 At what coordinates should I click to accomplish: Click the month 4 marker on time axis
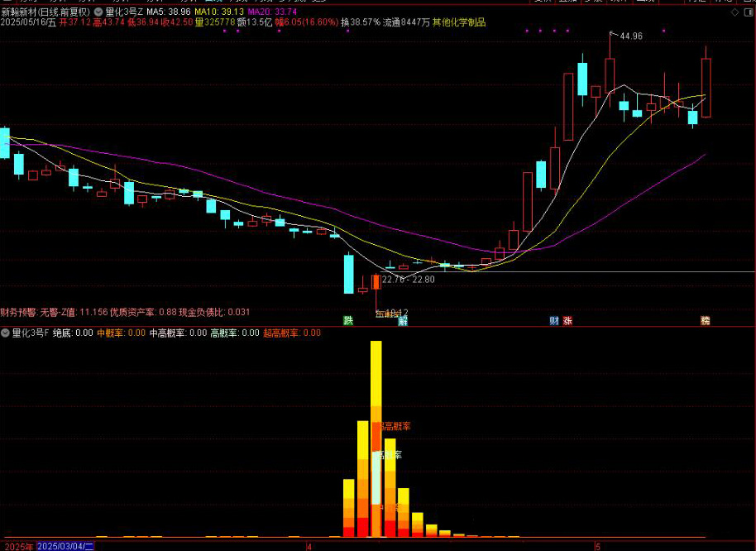pos(309,546)
